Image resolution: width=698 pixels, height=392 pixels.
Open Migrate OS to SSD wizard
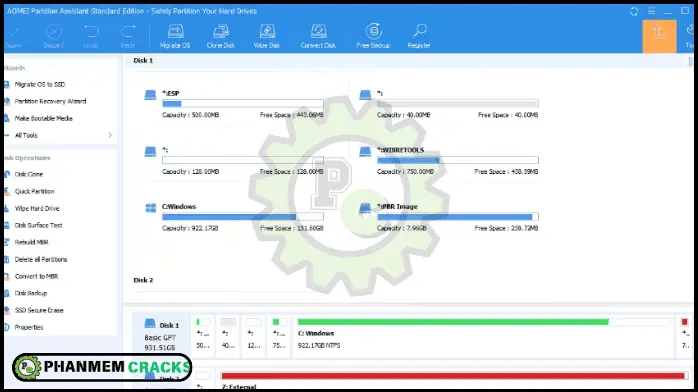39,85
